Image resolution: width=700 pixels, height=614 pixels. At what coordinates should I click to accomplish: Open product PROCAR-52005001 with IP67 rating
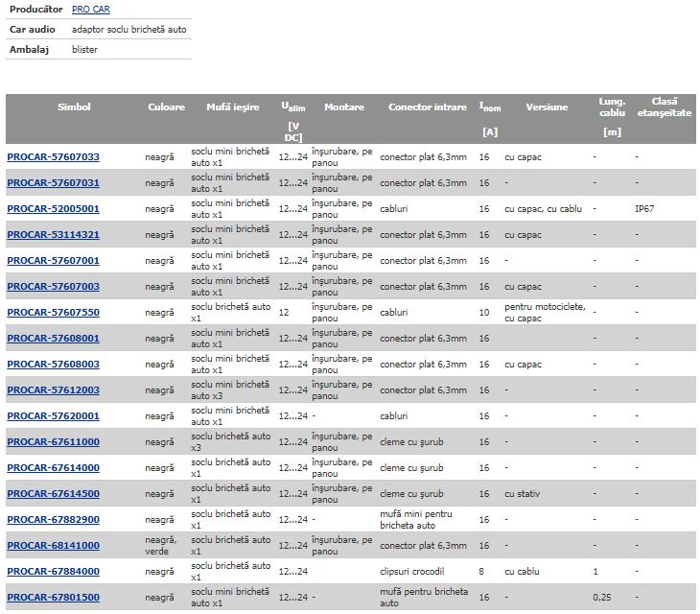[53, 208]
